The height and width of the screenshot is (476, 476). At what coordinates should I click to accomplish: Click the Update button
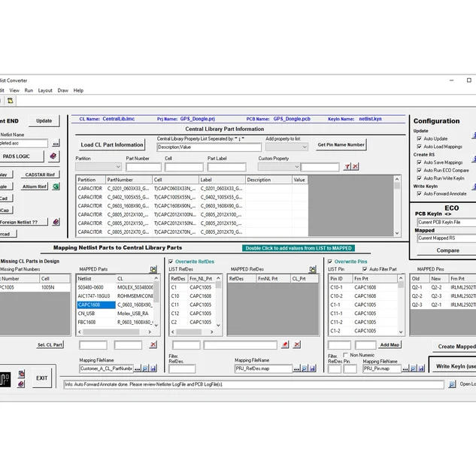point(44,120)
